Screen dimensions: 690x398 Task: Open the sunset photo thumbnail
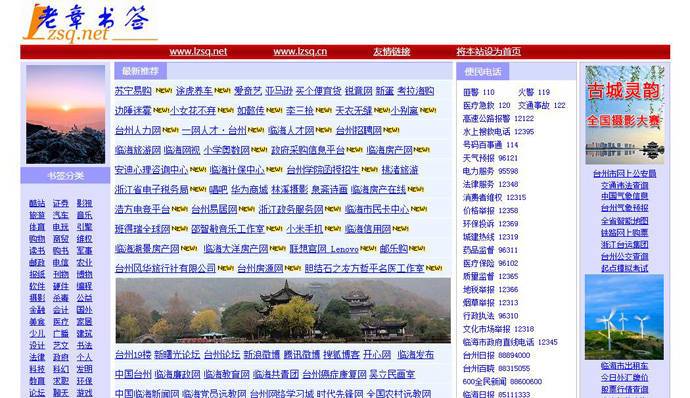(x=66, y=114)
